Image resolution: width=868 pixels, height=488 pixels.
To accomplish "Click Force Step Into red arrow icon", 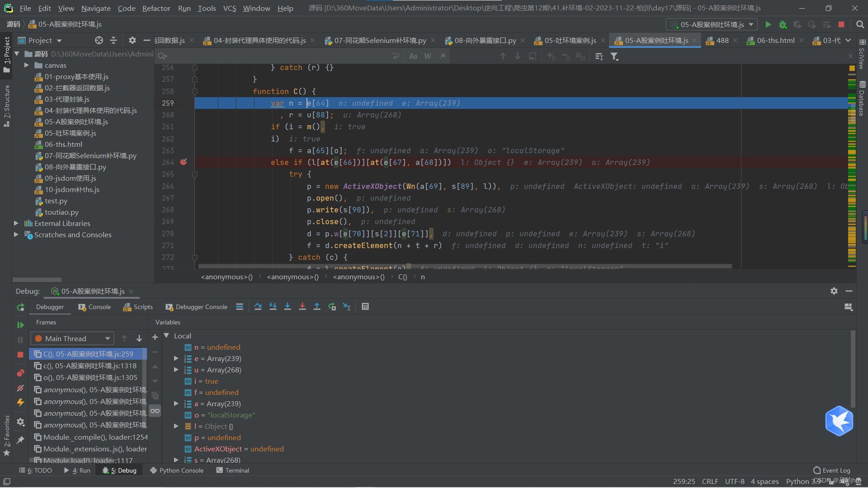I will coord(302,307).
